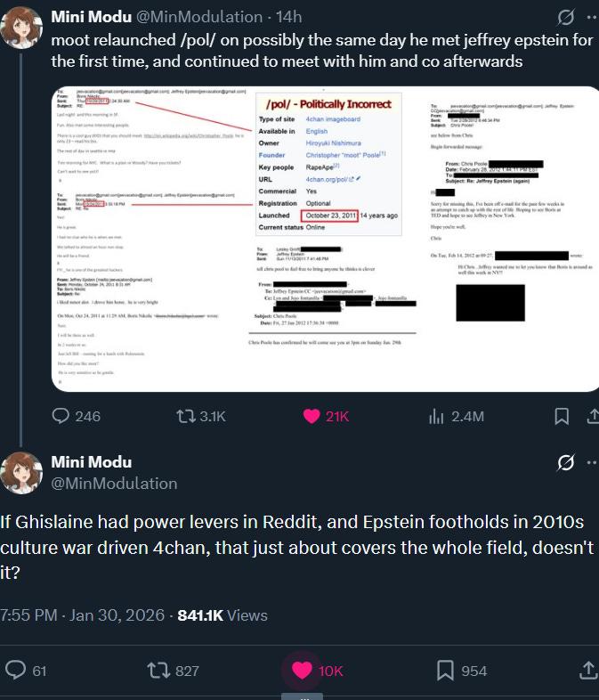Click the Mini Modu avatar on main tweet
The width and height of the screenshot is (599, 700).
(x=22, y=472)
